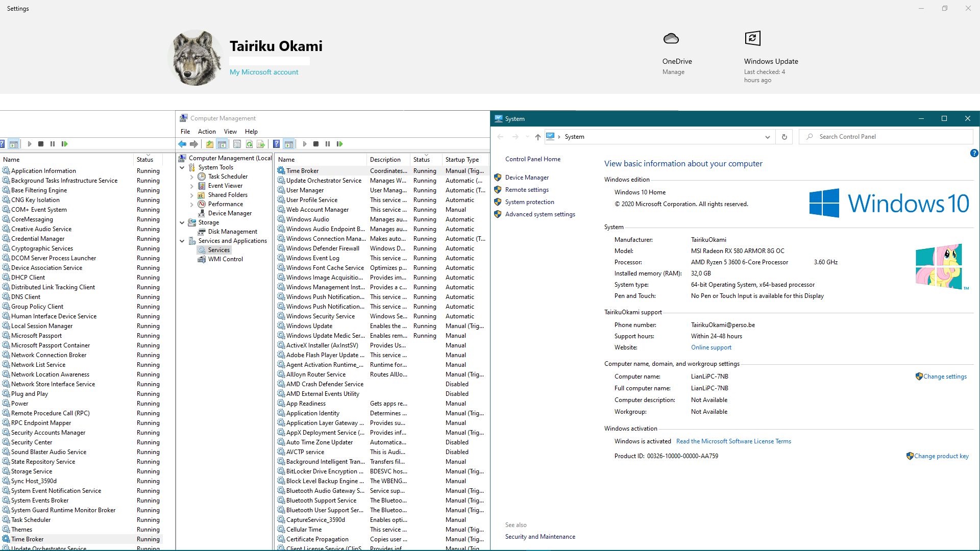Viewport: 980px width, 551px height.
Task: Click the Help icon in Computer Management toolbar
Action: point(276,144)
